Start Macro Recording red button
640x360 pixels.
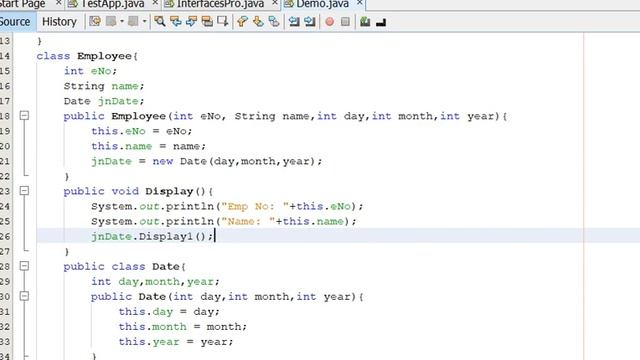(x=329, y=21)
